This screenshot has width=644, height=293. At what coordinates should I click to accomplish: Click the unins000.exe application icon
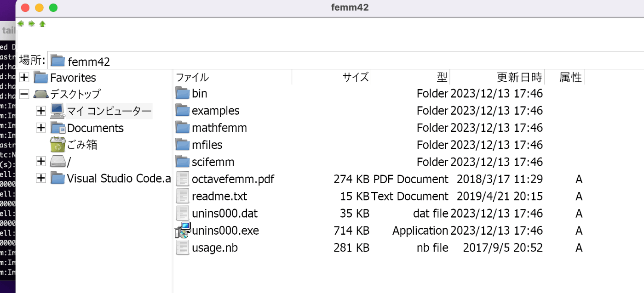pyautogui.click(x=183, y=231)
